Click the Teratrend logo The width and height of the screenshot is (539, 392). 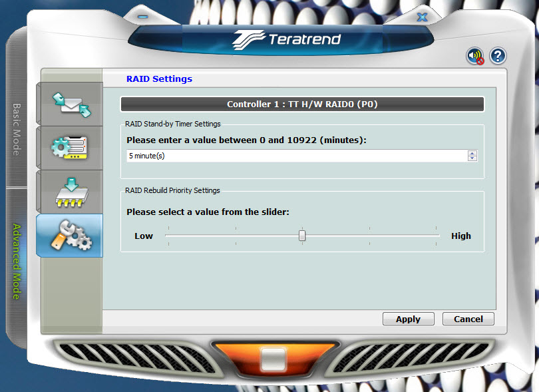click(x=286, y=39)
